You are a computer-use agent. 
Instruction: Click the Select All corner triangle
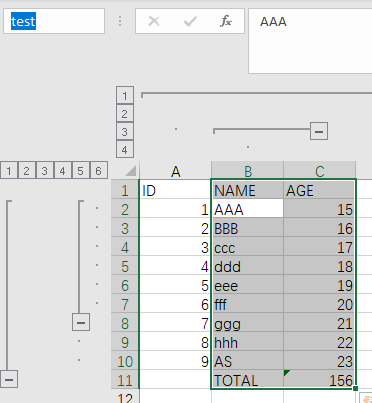point(131,171)
